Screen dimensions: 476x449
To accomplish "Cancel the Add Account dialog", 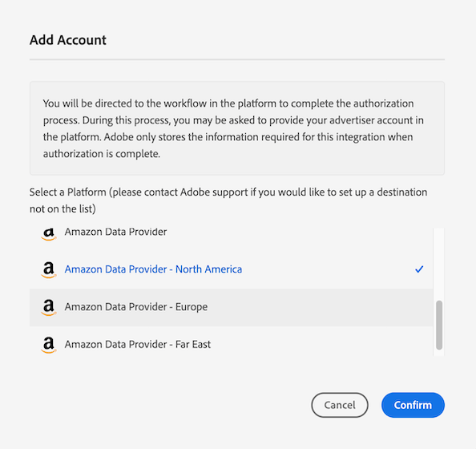I will coord(340,405).
